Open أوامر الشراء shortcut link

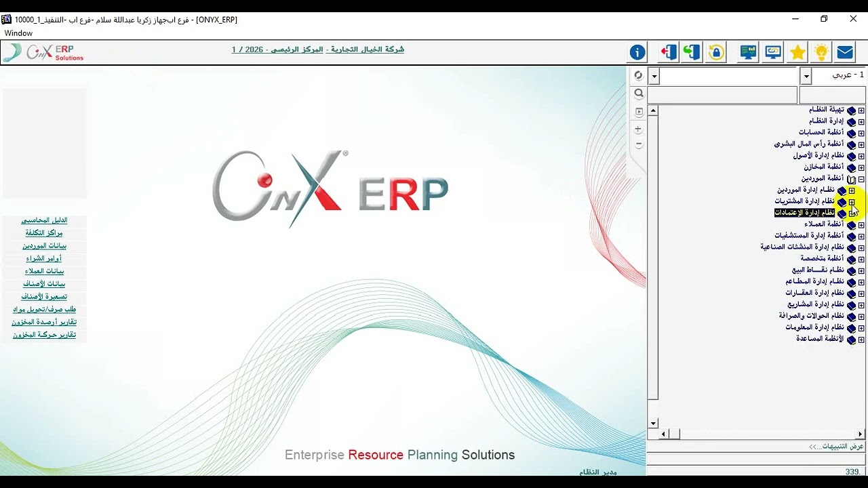coord(44,259)
